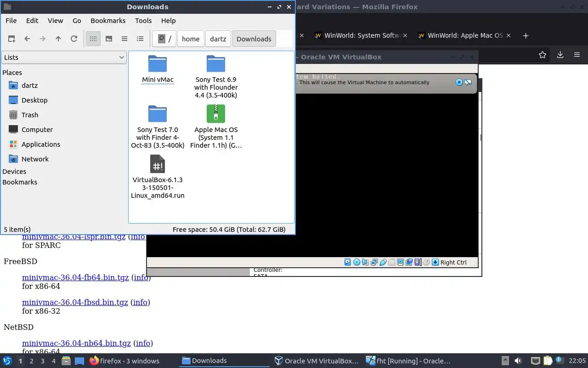
Task: Click minivmac-36.04-fbsd.bin.tgz link
Action: pyautogui.click(x=75, y=302)
